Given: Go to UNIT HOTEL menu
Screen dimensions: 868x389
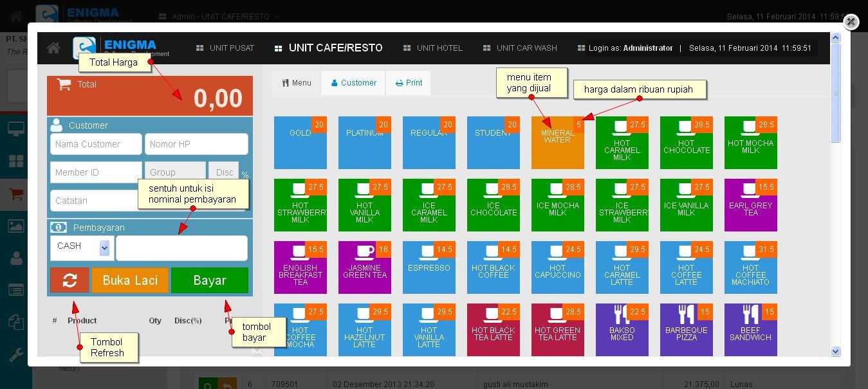Looking at the screenshot, I should click(x=432, y=48).
